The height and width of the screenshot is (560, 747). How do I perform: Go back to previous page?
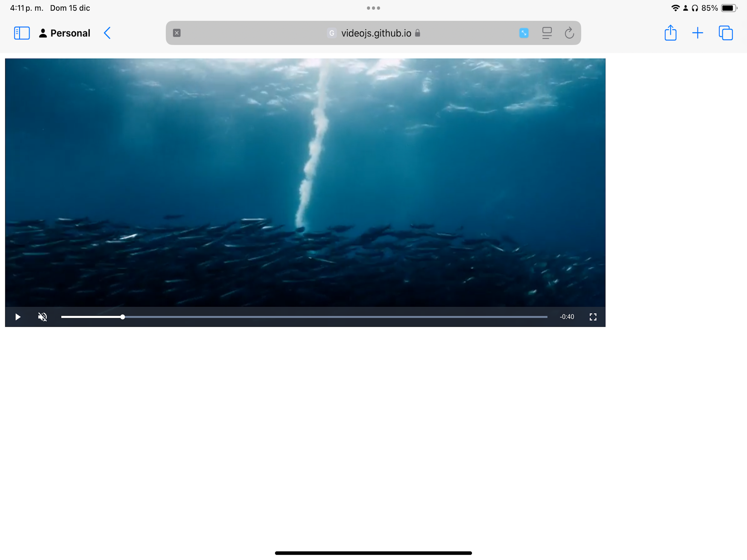[107, 33]
